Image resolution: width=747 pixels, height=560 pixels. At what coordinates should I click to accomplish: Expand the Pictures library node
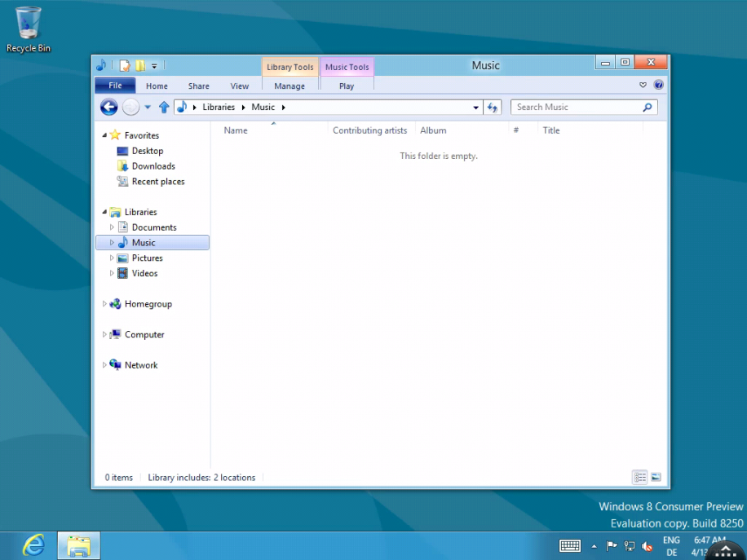[112, 258]
